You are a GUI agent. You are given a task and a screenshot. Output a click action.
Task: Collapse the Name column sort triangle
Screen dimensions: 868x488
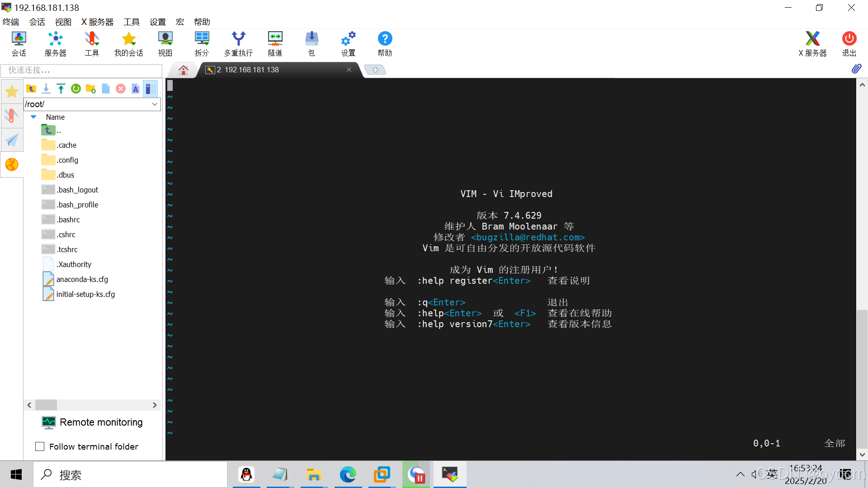[33, 117]
